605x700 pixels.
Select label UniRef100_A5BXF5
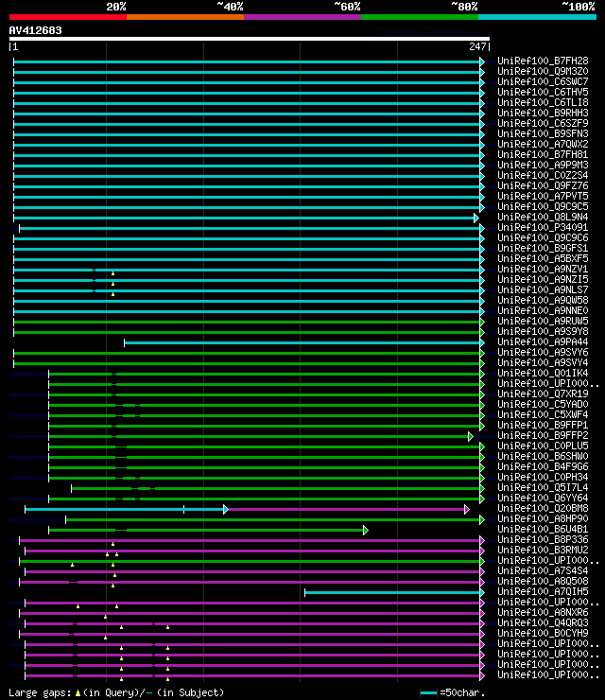tap(543, 259)
